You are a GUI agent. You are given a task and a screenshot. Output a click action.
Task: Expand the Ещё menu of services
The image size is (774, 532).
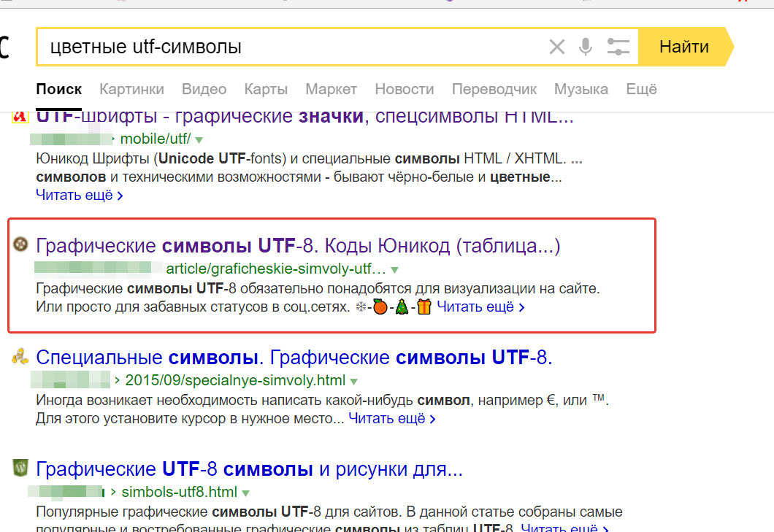point(641,89)
